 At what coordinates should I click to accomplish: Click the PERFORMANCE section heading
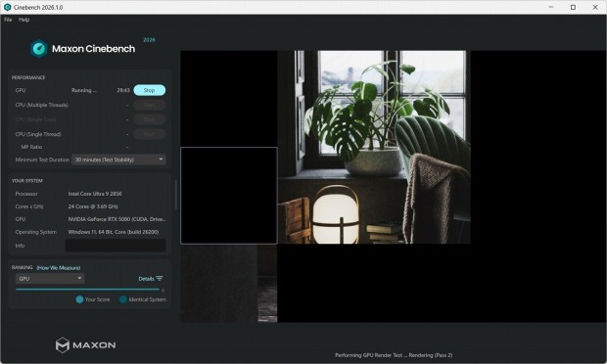(28, 77)
